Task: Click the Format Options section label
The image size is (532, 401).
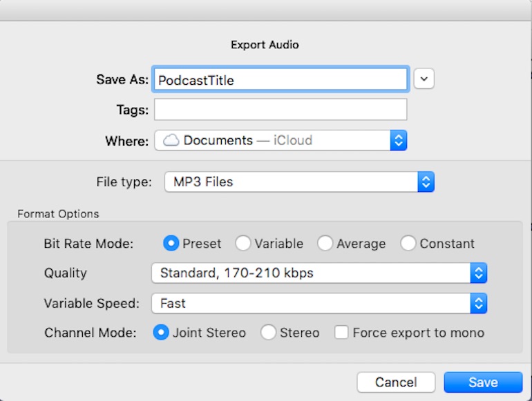Action: coord(58,214)
